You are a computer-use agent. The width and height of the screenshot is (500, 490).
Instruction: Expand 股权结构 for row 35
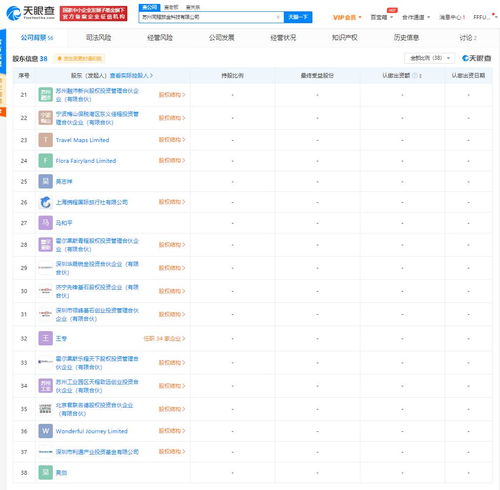(172, 409)
